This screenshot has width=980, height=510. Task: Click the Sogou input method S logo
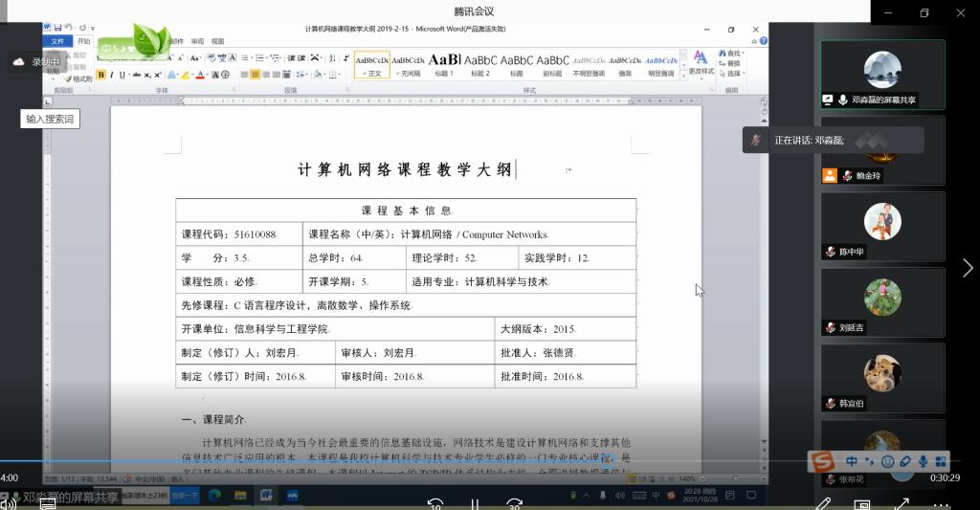tap(822, 462)
